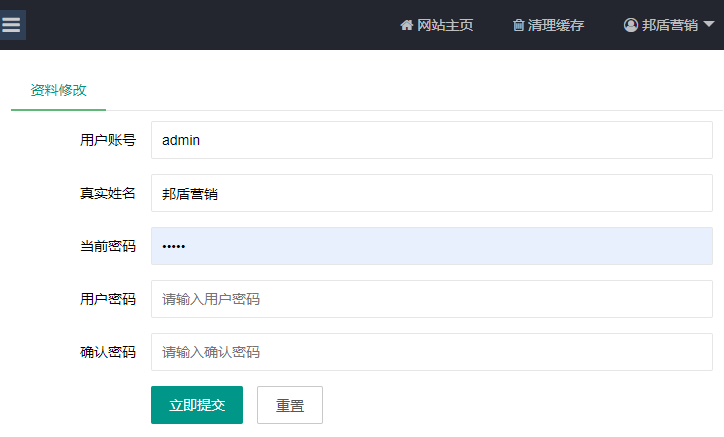Focus the 用户账号 field containing admin
Image resolution: width=724 pixels, height=437 pixels.
coord(431,140)
